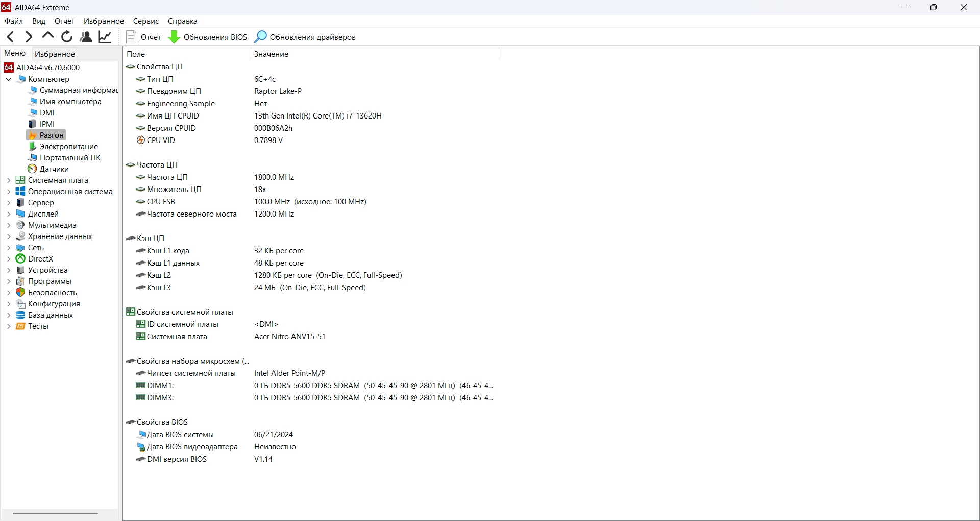
Task: Expand the Хранение данных tree node
Action: (9, 236)
